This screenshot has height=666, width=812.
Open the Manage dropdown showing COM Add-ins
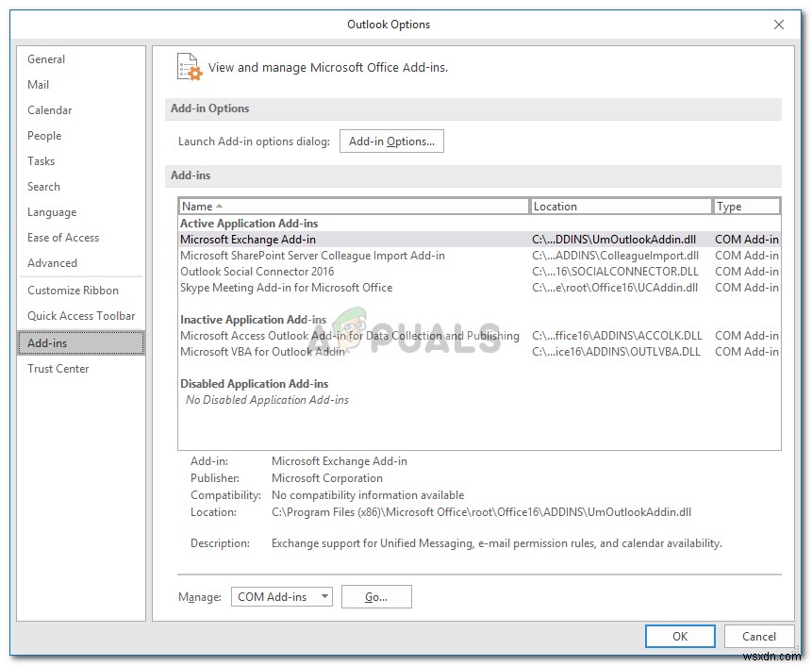(280, 596)
